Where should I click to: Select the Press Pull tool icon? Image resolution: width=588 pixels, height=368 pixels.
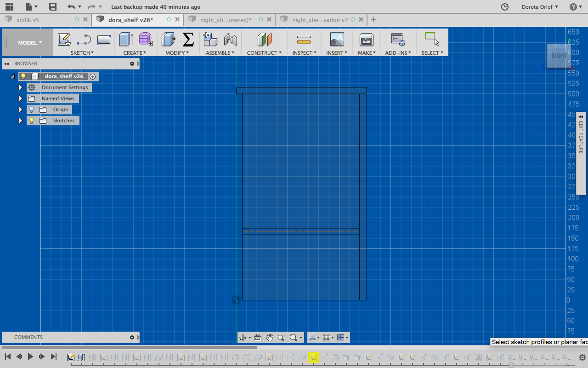click(169, 40)
